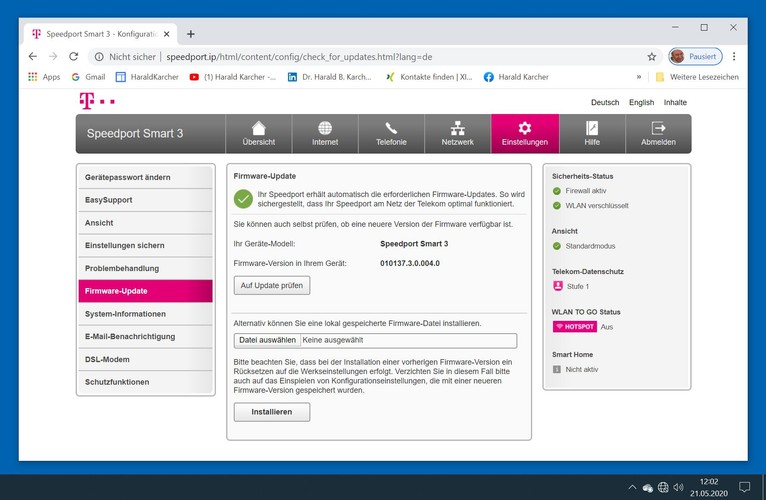Viewport: 766px width, 500px height.
Task: Click Abmelden to log out
Action: (x=658, y=134)
